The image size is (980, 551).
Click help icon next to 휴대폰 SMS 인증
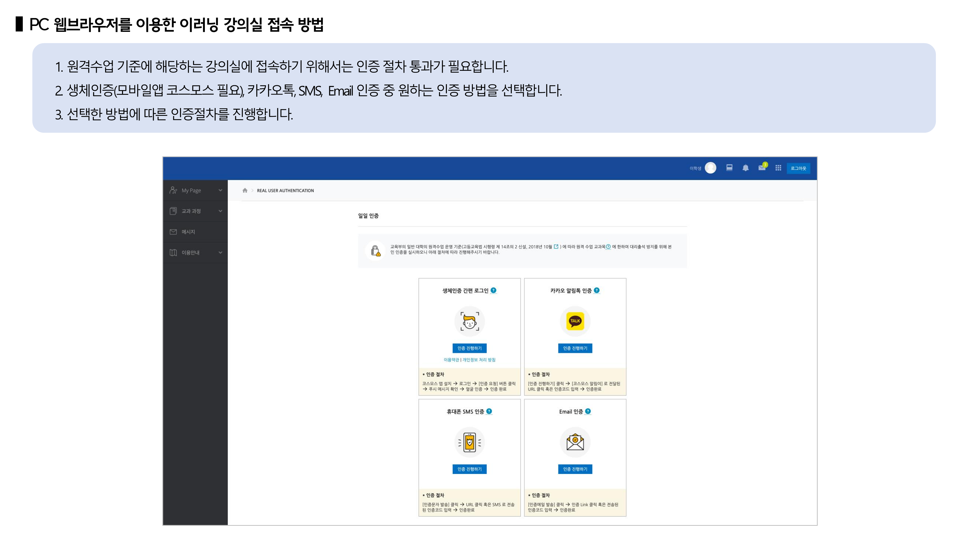click(x=489, y=411)
